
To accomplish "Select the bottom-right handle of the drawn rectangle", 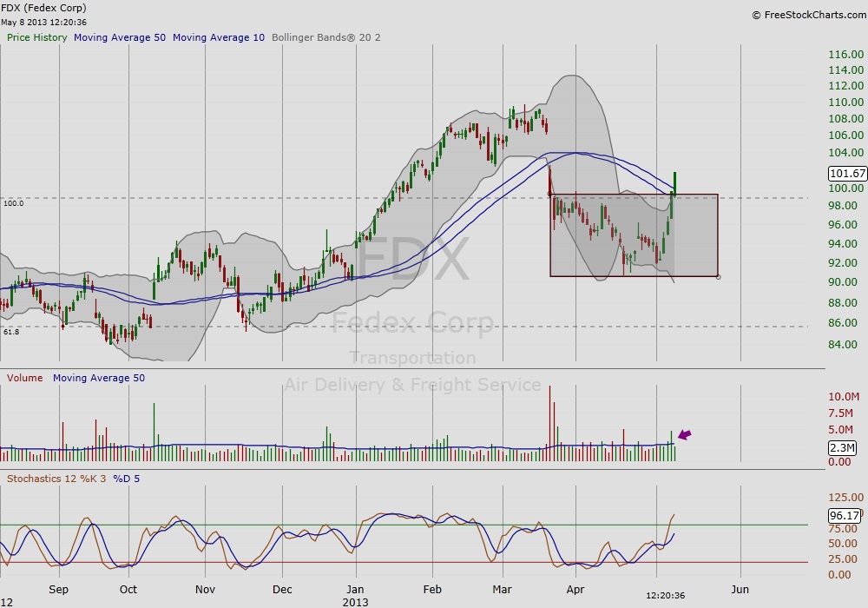I will 718,277.
